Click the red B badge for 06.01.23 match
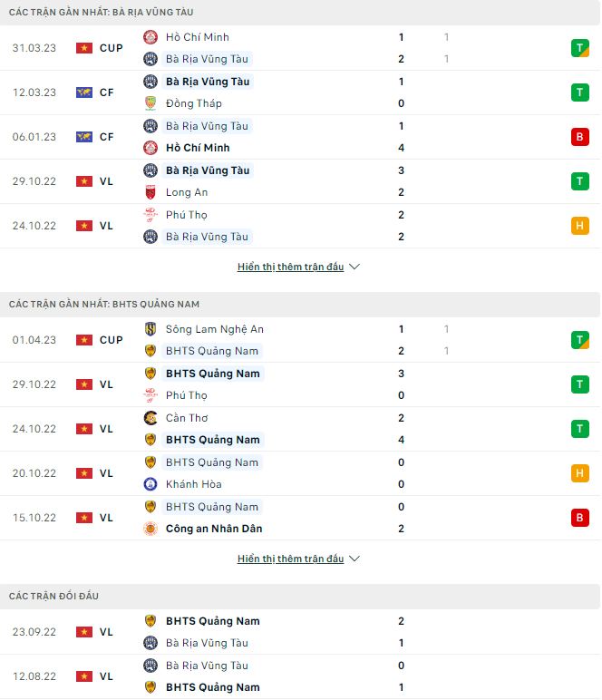 pyautogui.click(x=580, y=137)
